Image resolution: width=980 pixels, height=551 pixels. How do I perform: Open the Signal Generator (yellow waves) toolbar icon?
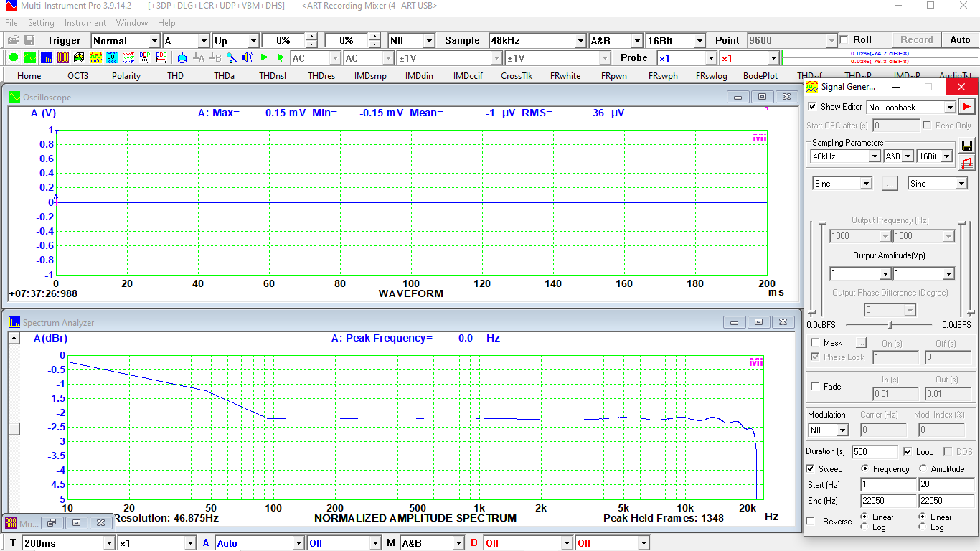[95, 57]
